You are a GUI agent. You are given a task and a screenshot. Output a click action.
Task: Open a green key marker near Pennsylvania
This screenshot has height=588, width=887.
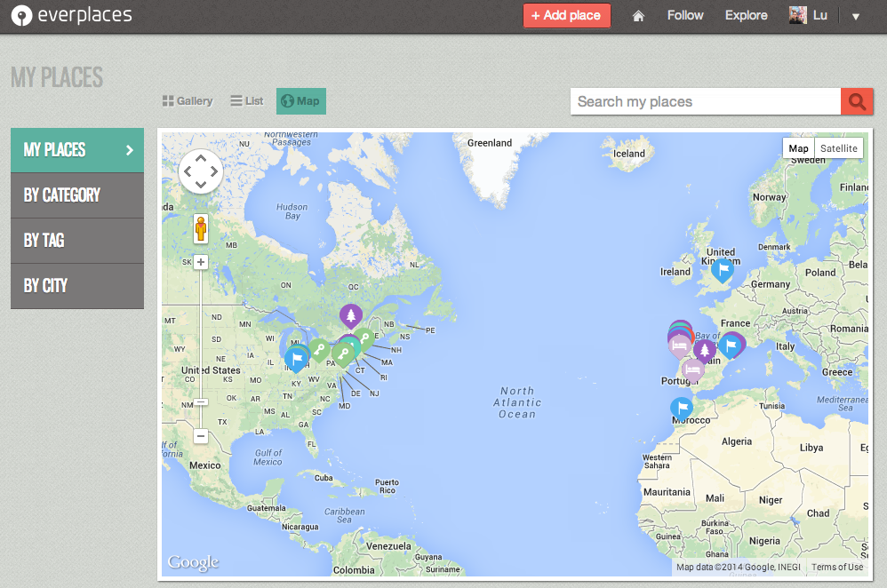pyautogui.click(x=344, y=354)
